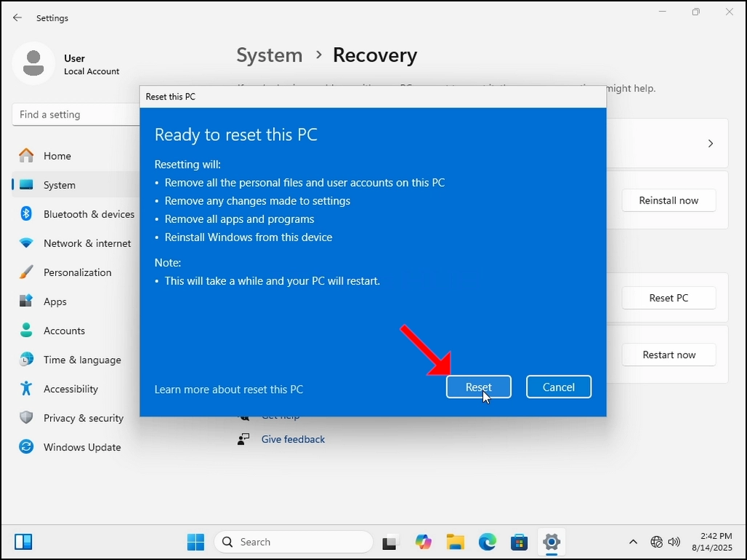Screen dimensions: 747x560
Task: Click the Privacy shield icon
Action: click(x=26, y=417)
